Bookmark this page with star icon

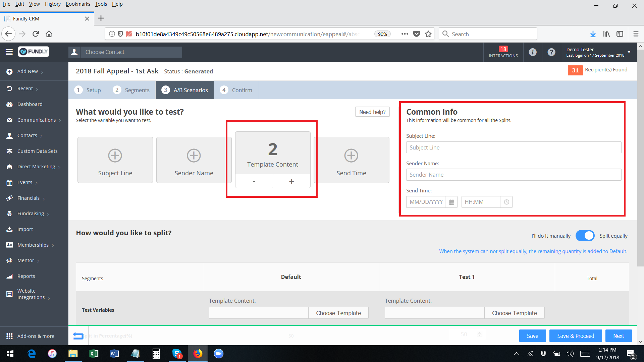tap(428, 34)
